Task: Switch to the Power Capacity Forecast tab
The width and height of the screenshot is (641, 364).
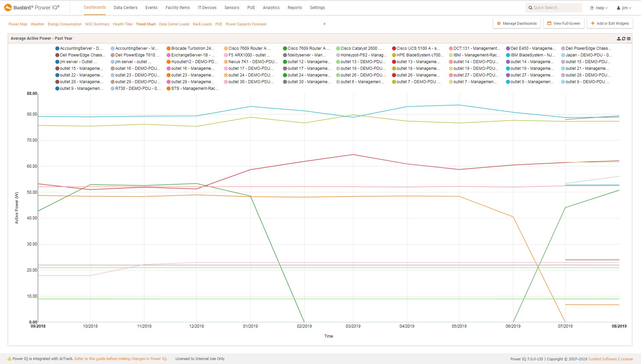Action: click(x=246, y=24)
